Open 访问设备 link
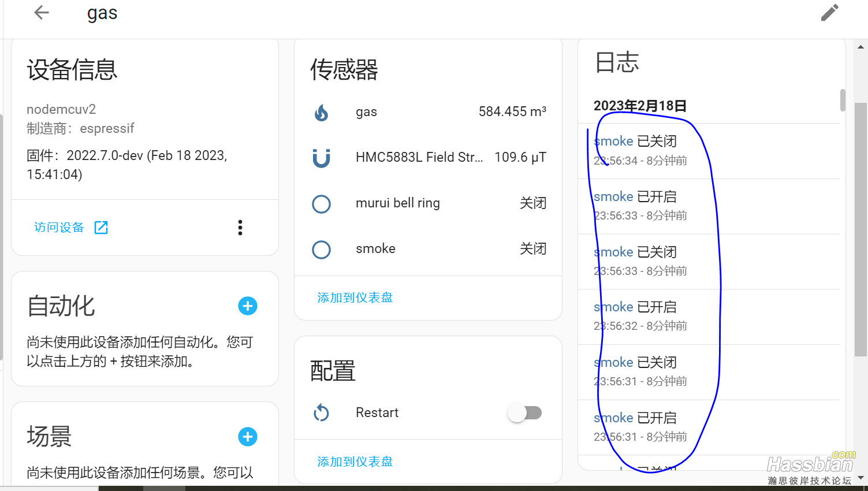Image resolution: width=868 pixels, height=491 pixels. pyautogui.click(x=59, y=228)
